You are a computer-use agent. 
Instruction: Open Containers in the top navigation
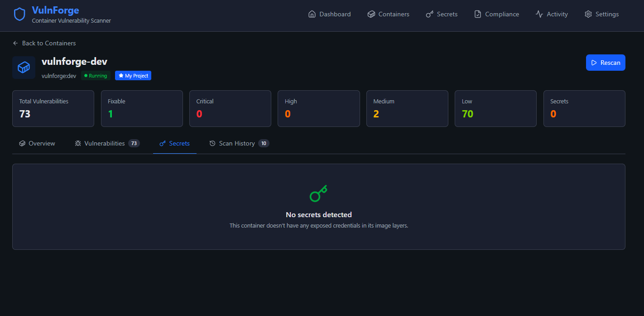(388, 14)
